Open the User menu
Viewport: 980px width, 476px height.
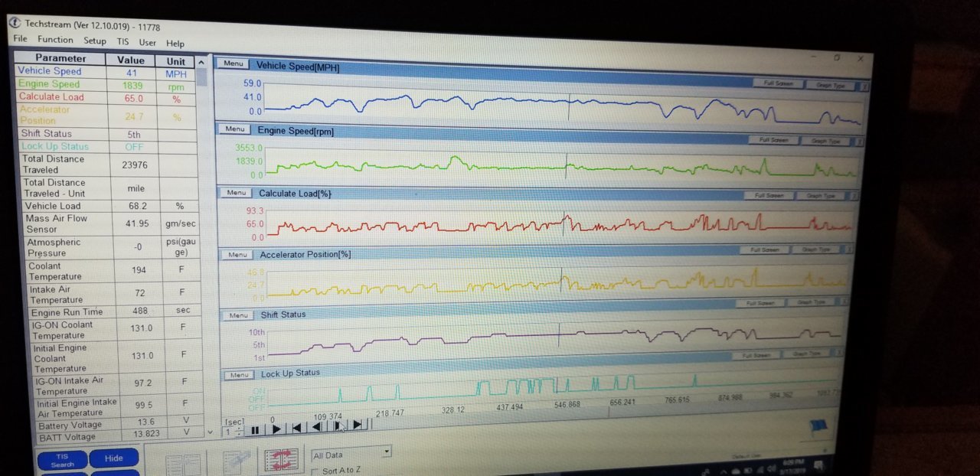[147, 43]
